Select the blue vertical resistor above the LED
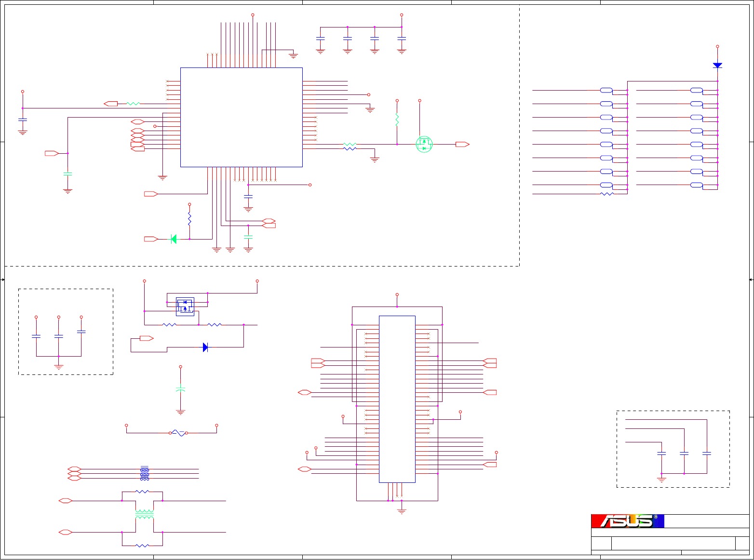754x560 pixels. click(x=189, y=219)
